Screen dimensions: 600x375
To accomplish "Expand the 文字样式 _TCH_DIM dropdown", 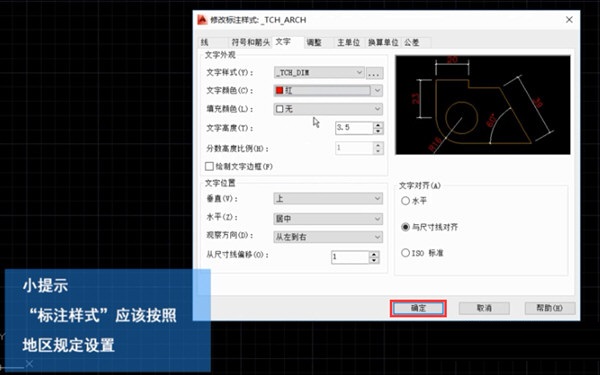I will click(319, 72).
